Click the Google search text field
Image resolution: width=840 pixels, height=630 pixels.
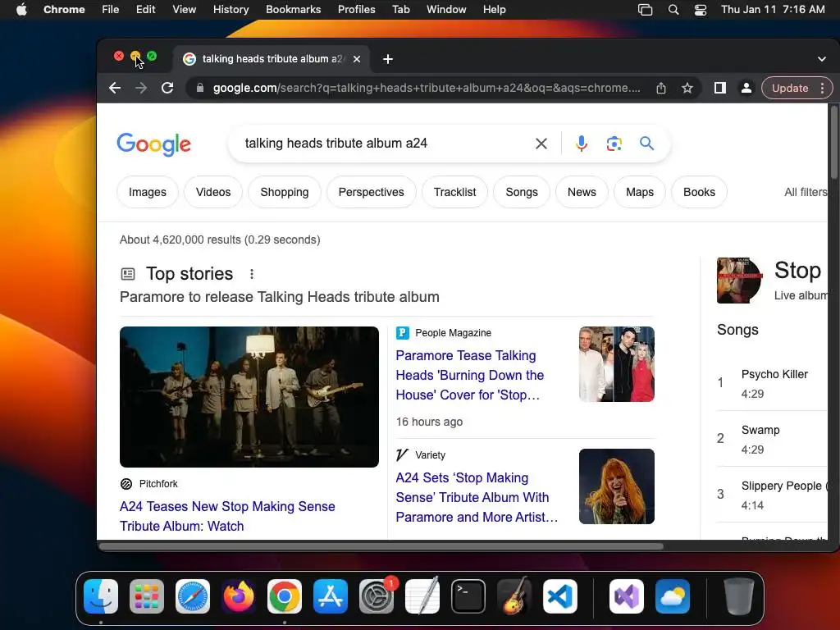[x=383, y=143]
